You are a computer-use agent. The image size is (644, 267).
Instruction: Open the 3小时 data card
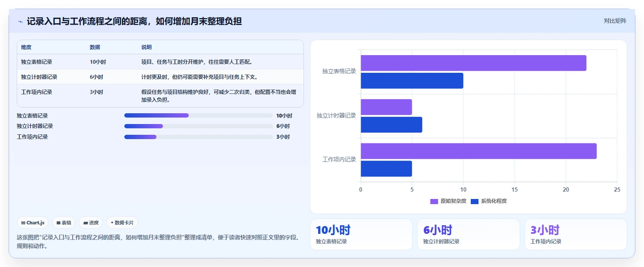pyautogui.click(x=576, y=234)
